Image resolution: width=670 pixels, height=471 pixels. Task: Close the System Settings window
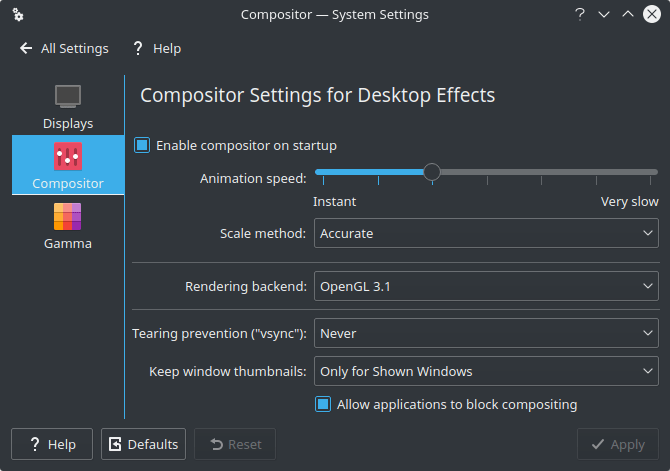click(x=652, y=15)
